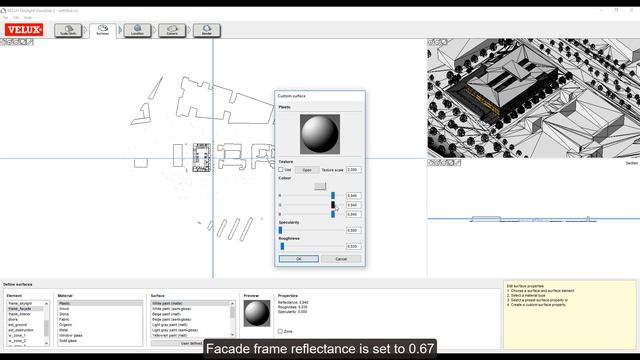Click Surface list scroll-down arrow
Viewport: 640px width, 360px height.
pos(233,335)
